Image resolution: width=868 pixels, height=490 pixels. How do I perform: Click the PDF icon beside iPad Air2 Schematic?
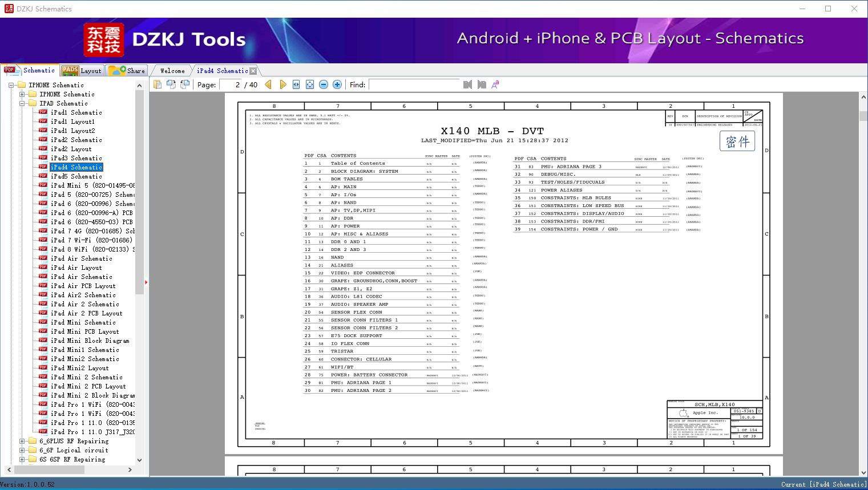tap(43, 295)
